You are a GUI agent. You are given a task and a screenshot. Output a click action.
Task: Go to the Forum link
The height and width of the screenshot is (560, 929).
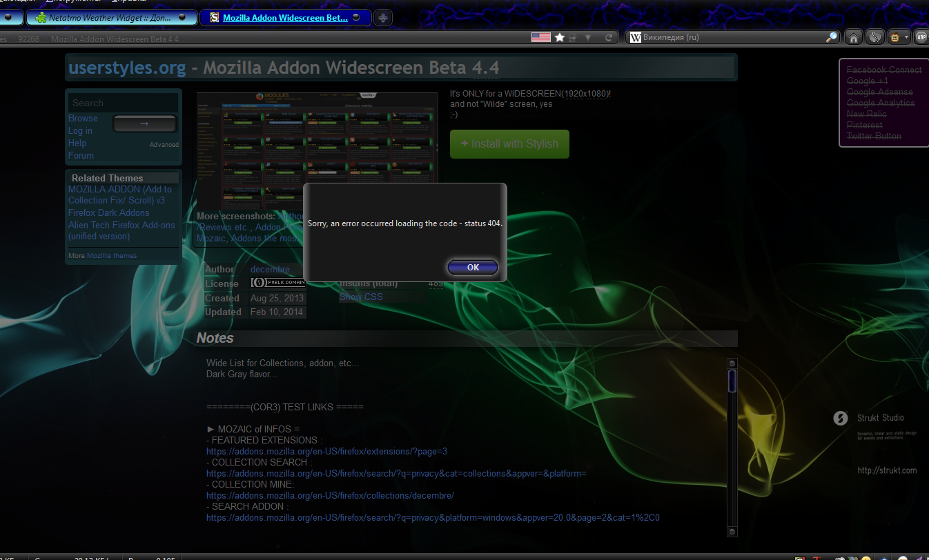tap(81, 155)
